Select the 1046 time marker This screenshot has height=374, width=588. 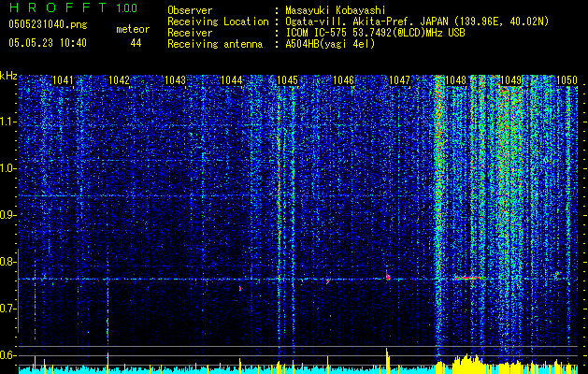[343, 80]
